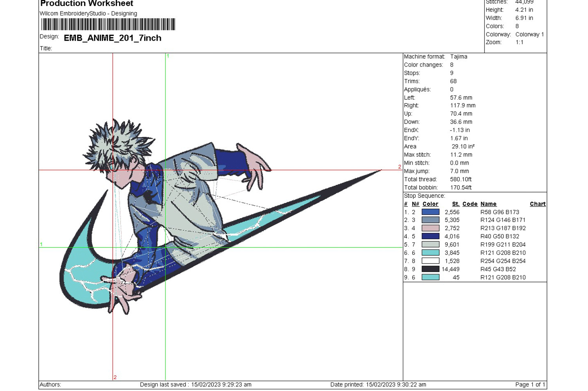Click the Up value 70.4 mm
The height and width of the screenshot is (391, 588).
point(461,114)
